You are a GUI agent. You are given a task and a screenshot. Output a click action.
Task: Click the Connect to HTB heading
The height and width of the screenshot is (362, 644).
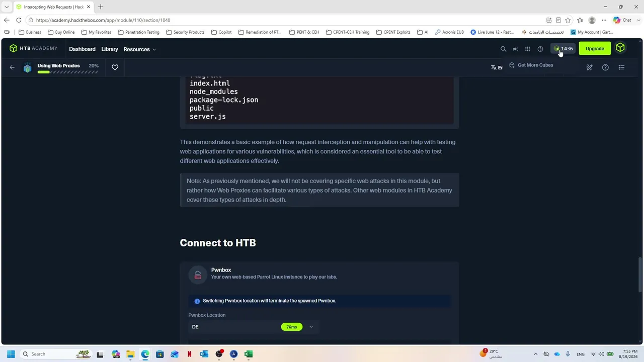pyautogui.click(x=218, y=243)
